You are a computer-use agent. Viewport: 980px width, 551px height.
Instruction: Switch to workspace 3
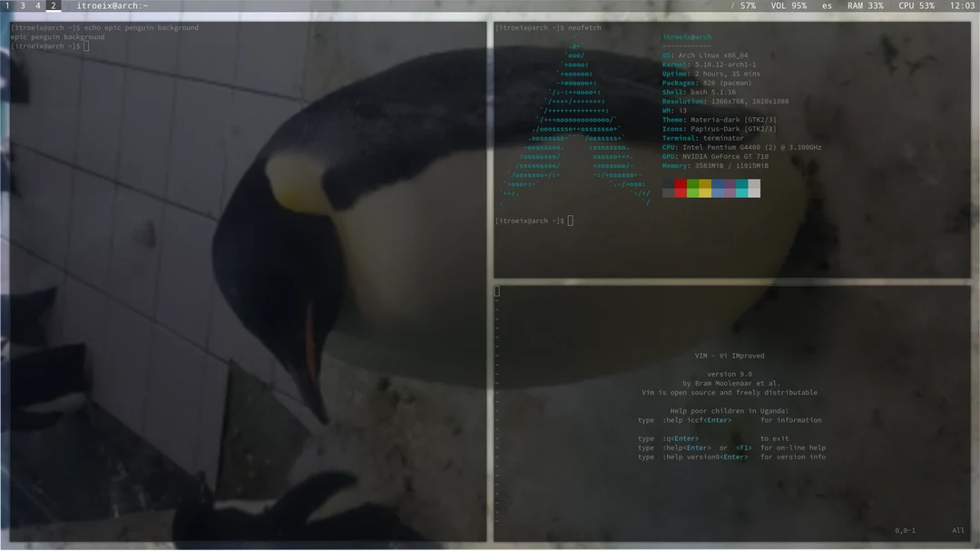[x=23, y=5]
